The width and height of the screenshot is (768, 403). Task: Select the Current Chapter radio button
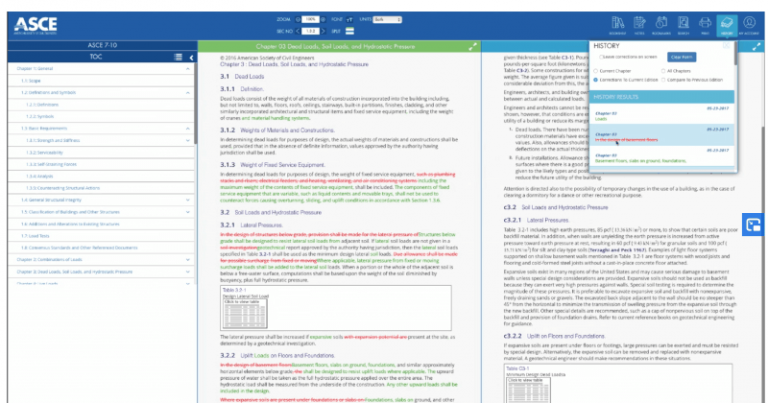click(x=596, y=71)
